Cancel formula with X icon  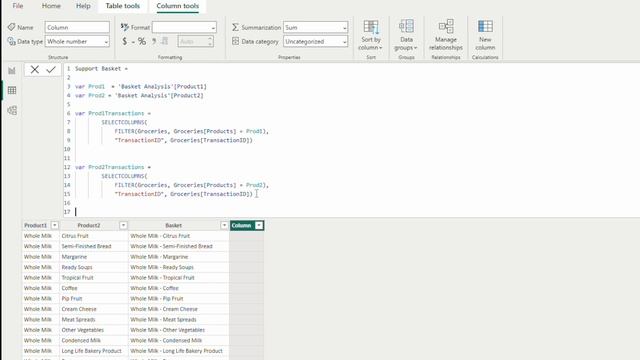click(35, 70)
